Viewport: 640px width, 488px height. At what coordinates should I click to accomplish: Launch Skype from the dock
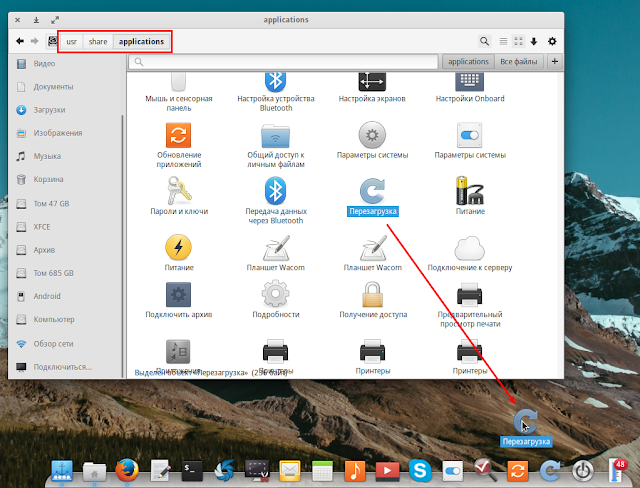[x=420, y=471]
